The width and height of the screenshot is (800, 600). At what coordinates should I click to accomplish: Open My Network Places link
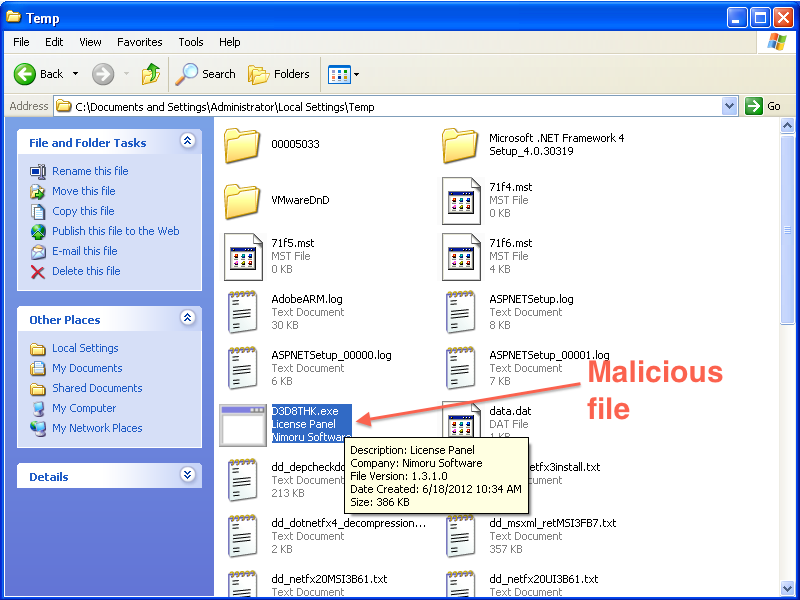coord(97,428)
